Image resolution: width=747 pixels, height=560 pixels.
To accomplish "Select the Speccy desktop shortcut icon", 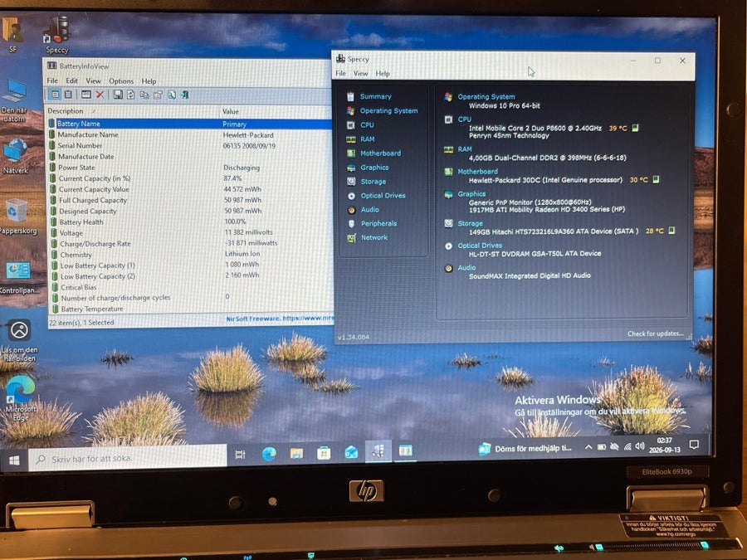I will pos(57,35).
